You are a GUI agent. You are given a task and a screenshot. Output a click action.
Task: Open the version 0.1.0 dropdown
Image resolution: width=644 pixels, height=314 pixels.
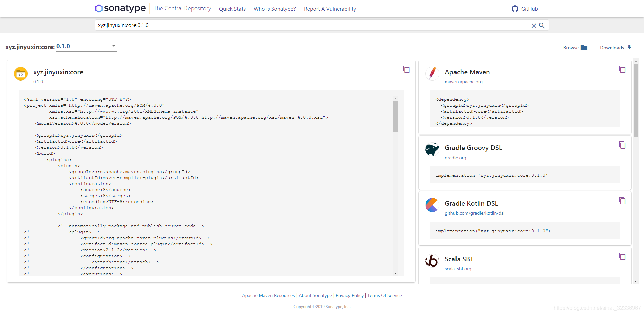click(86, 46)
